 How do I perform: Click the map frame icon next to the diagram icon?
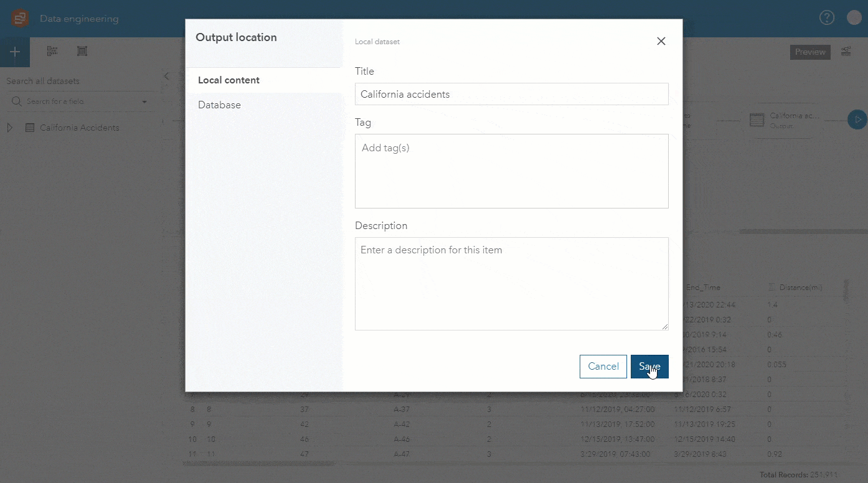(x=82, y=51)
